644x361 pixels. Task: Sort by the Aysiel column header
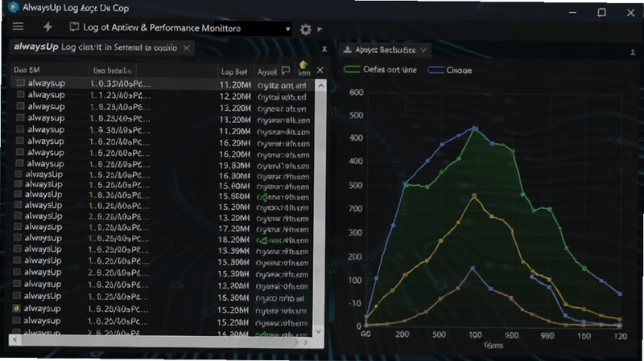[x=267, y=72]
